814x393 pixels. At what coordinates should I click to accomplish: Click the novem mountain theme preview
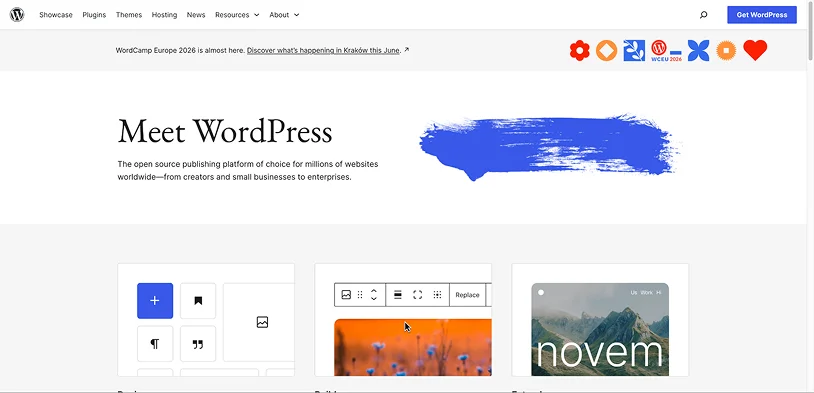click(x=600, y=329)
